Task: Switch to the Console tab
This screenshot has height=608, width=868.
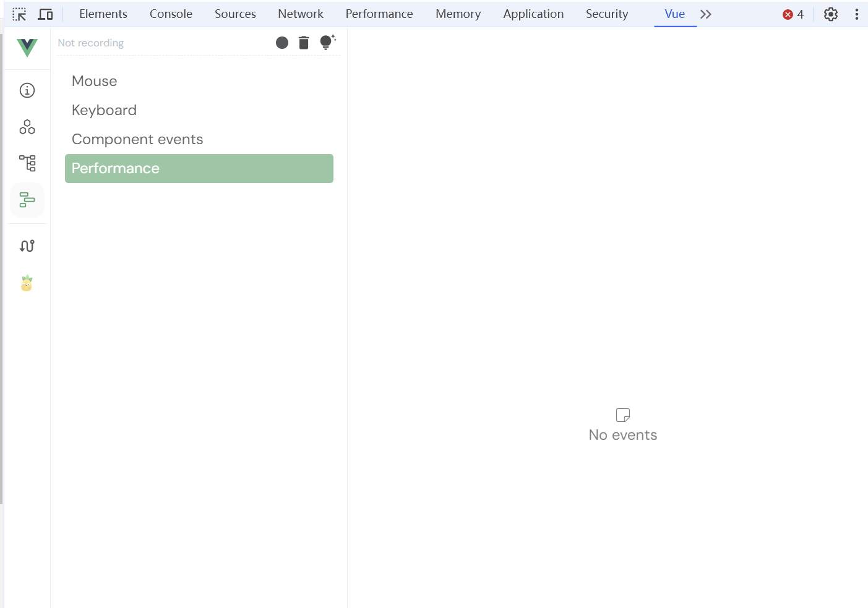Action: coord(171,14)
